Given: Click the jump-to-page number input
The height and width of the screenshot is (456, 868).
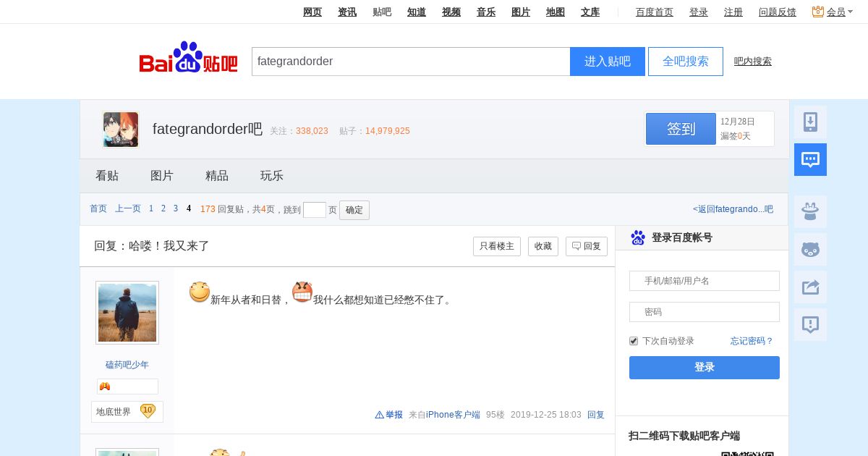Looking at the screenshot, I should pos(315,210).
